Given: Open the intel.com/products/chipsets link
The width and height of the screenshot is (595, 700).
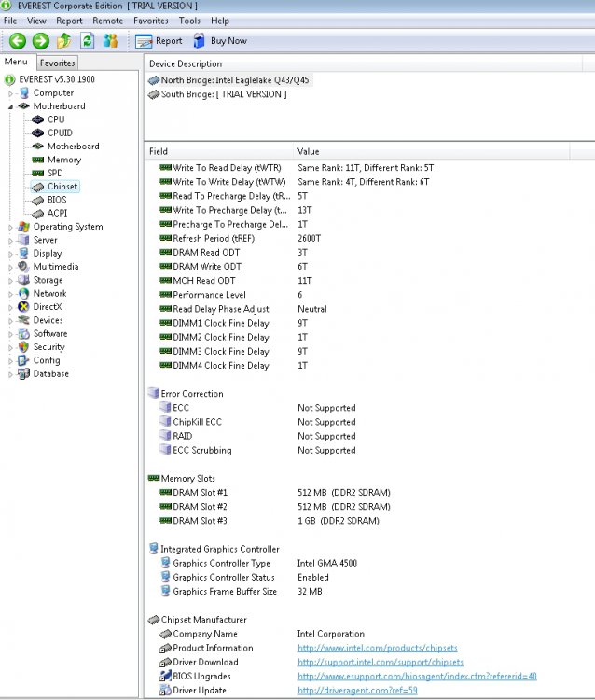Looking at the screenshot, I should click(378, 648).
